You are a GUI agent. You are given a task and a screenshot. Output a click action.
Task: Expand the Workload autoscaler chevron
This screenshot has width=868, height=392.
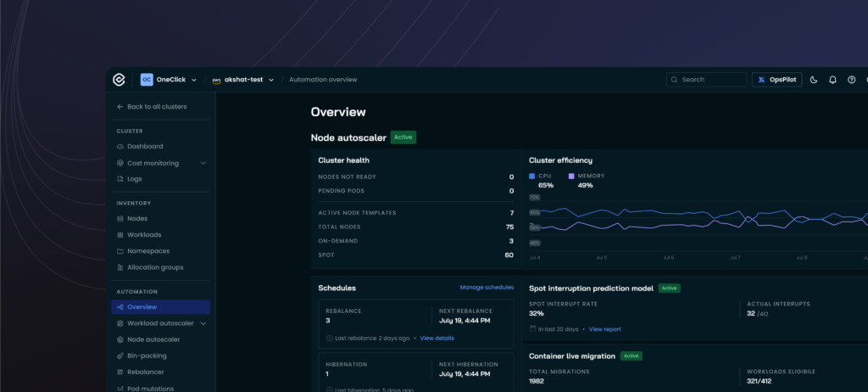pyautogui.click(x=203, y=323)
